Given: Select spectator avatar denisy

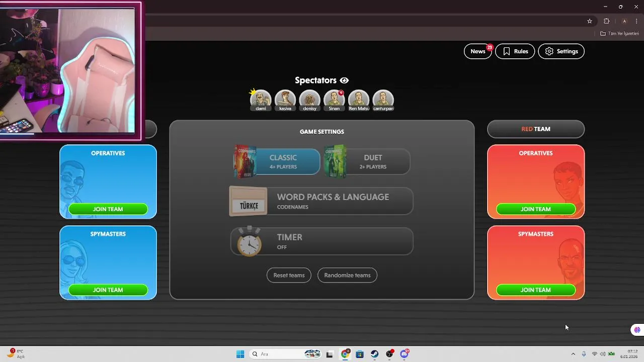Looking at the screenshot, I should pos(310,100).
